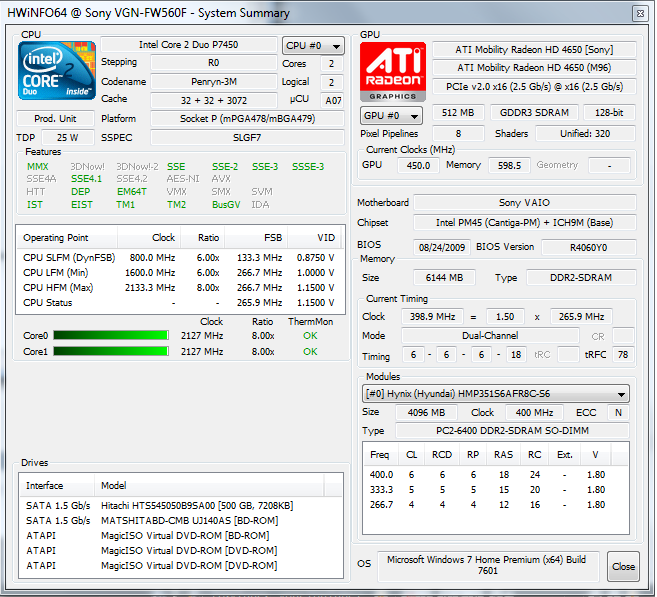Click the Close button
Viewport: 657px width, 597px height.
click(x=623, y=566)
